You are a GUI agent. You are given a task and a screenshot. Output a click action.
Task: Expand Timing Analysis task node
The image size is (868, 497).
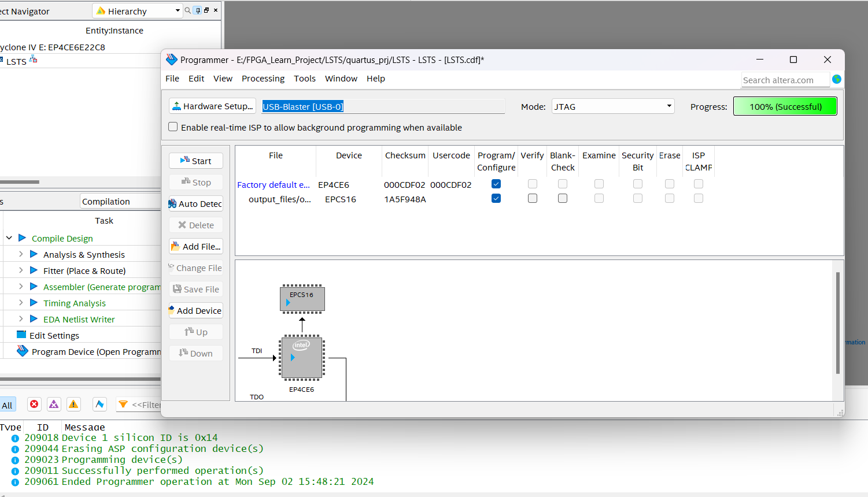[x=21, y=302]
